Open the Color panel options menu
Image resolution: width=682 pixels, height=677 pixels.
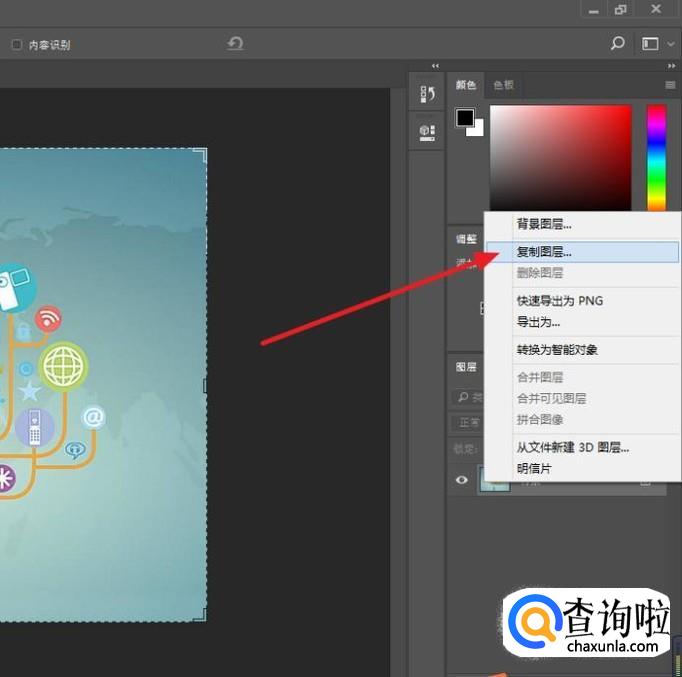pos(670,85)
